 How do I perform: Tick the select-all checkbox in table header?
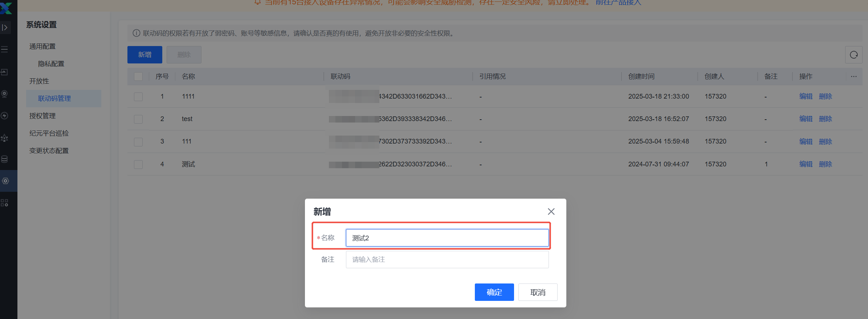pos(138,76)
